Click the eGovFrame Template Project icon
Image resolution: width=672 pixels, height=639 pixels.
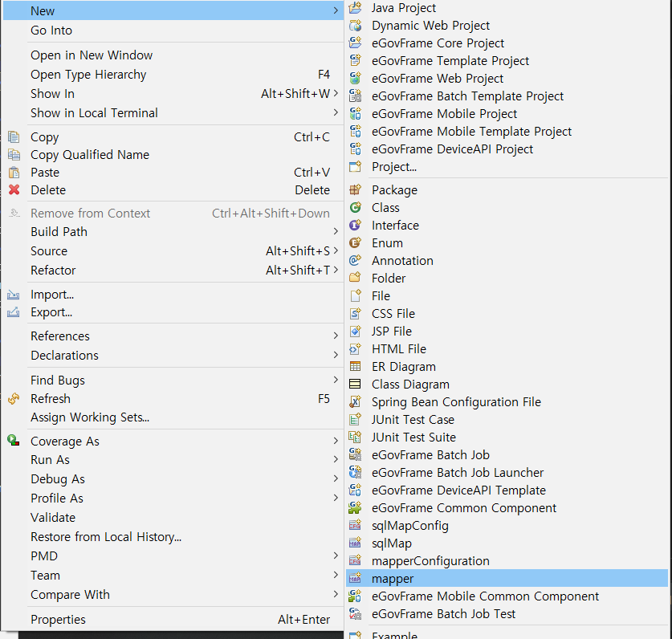coord(356,60)
